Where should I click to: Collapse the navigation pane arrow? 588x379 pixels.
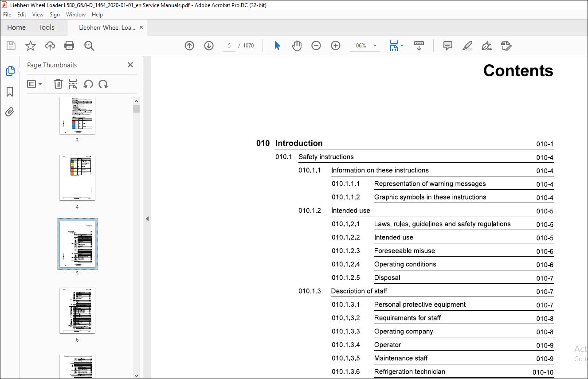click(x=147, y=219)
